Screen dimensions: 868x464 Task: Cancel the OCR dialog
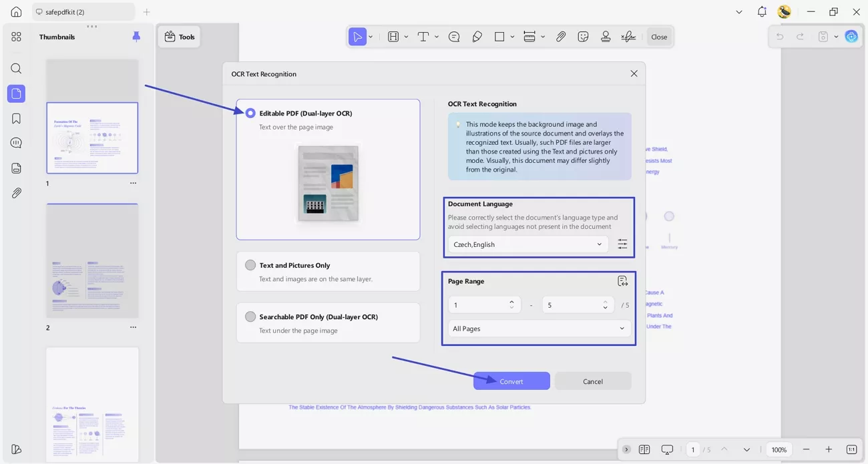[x=592, y=381]
